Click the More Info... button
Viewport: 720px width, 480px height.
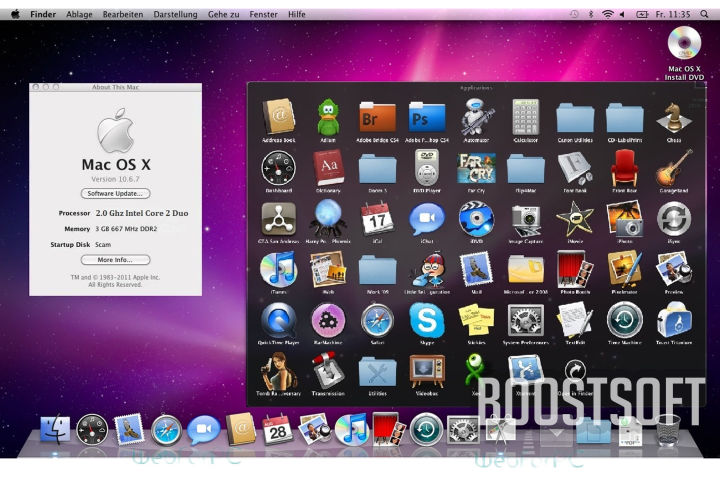click(x=115, y=259)
